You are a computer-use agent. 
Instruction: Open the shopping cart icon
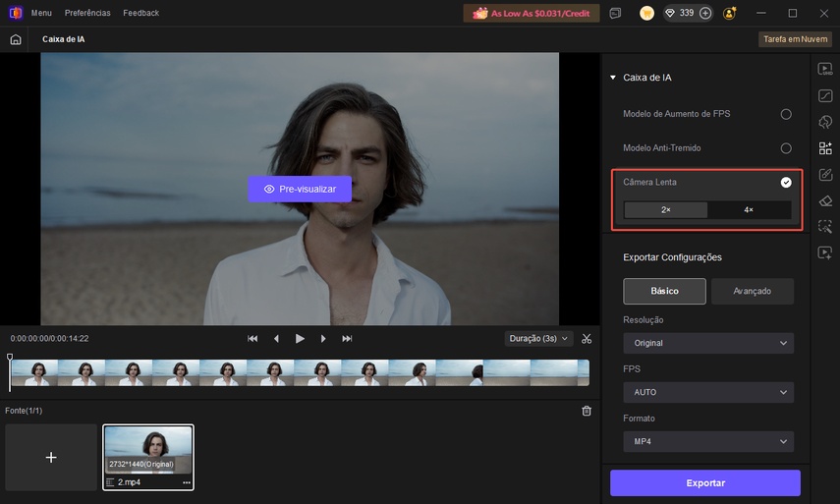(x=646, y=14)
